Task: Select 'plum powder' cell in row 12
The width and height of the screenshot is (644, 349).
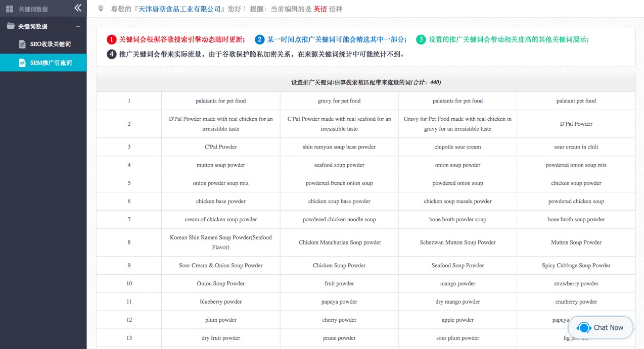Action: tap(221, 320)
